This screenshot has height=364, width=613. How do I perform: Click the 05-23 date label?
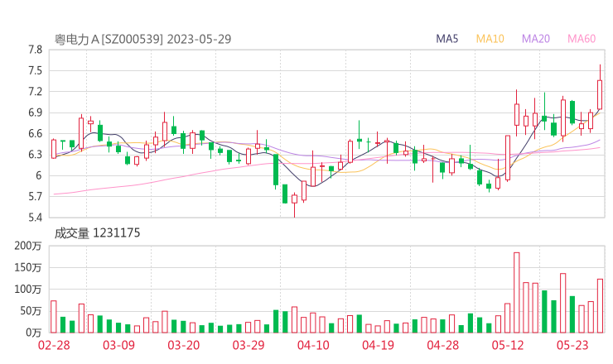point(572,345)
